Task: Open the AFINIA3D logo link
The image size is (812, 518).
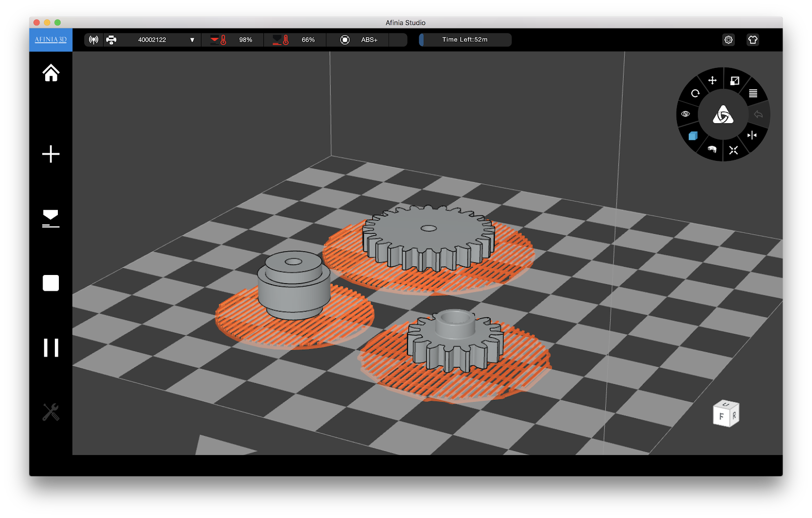Action: coord(51,40)
